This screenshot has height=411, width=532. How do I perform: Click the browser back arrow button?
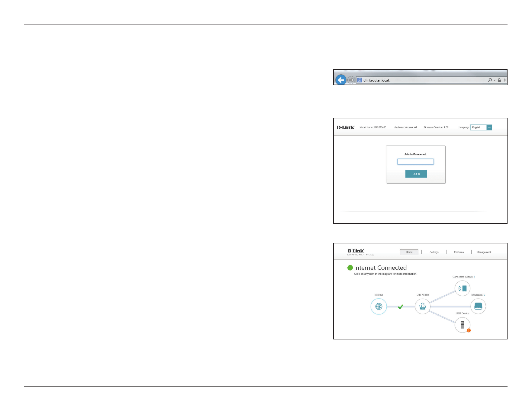[341, 80]
